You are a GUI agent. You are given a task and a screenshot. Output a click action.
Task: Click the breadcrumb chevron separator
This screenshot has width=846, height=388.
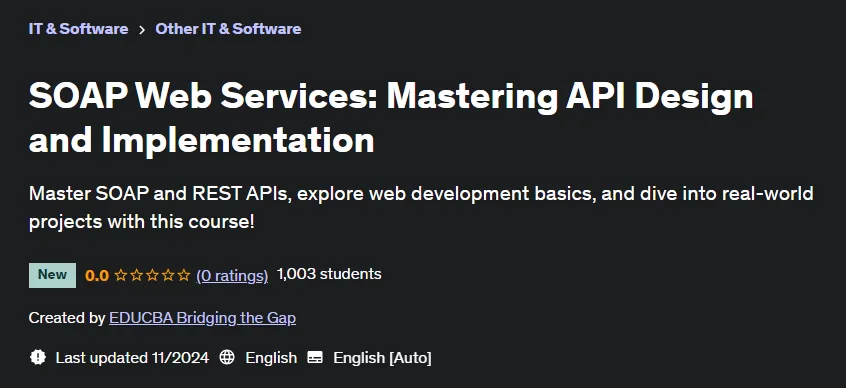point(142,30)
